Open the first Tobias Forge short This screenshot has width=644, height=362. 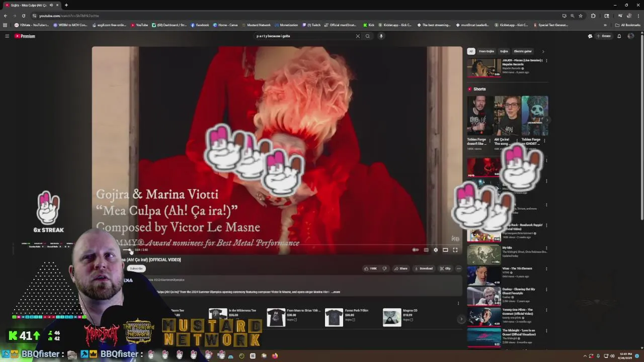479,116
